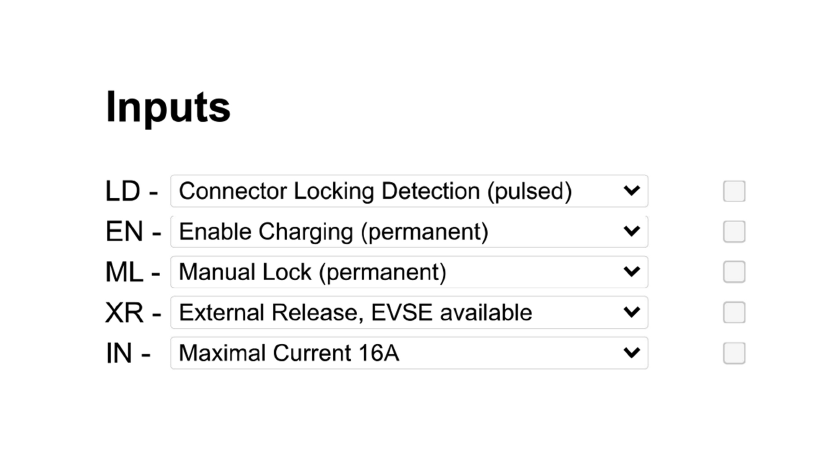Toggle the checkbox for Maximal Current 16A

click(734, 353)
